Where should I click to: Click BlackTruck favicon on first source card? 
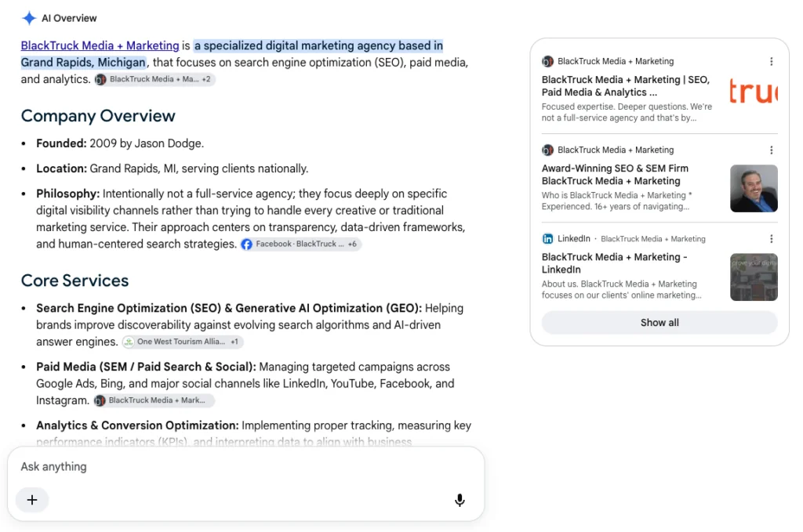click(547, 61)
